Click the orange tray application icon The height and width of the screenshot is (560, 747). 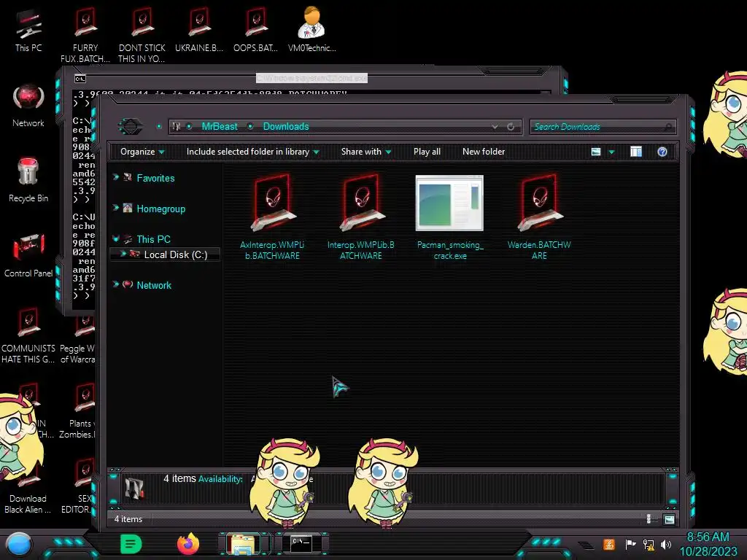pos(609,544)
